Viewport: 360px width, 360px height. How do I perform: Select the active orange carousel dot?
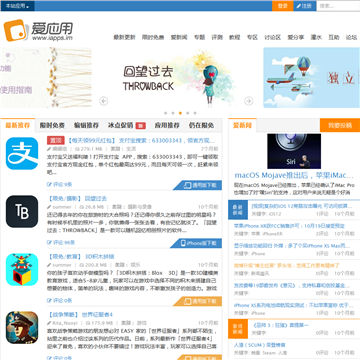180,113
